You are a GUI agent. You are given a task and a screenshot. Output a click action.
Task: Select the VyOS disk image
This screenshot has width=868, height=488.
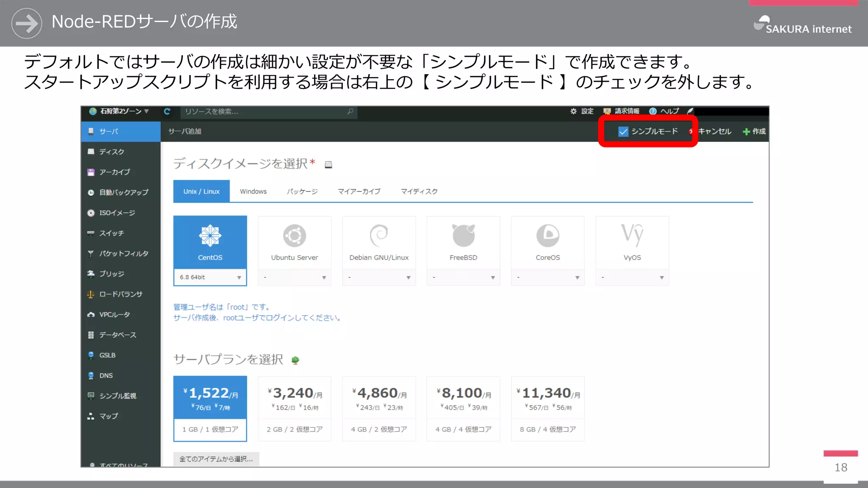pyautogui.click(x=632, y=242)
